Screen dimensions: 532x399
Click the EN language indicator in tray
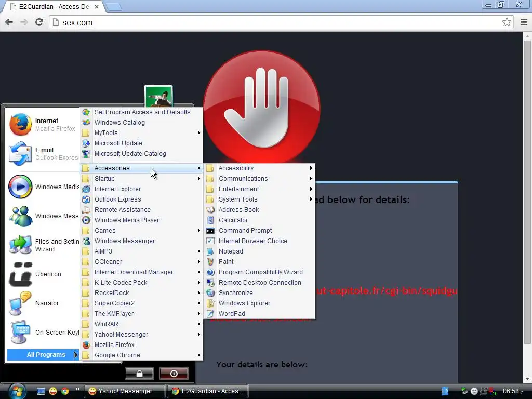click(445, 391)
